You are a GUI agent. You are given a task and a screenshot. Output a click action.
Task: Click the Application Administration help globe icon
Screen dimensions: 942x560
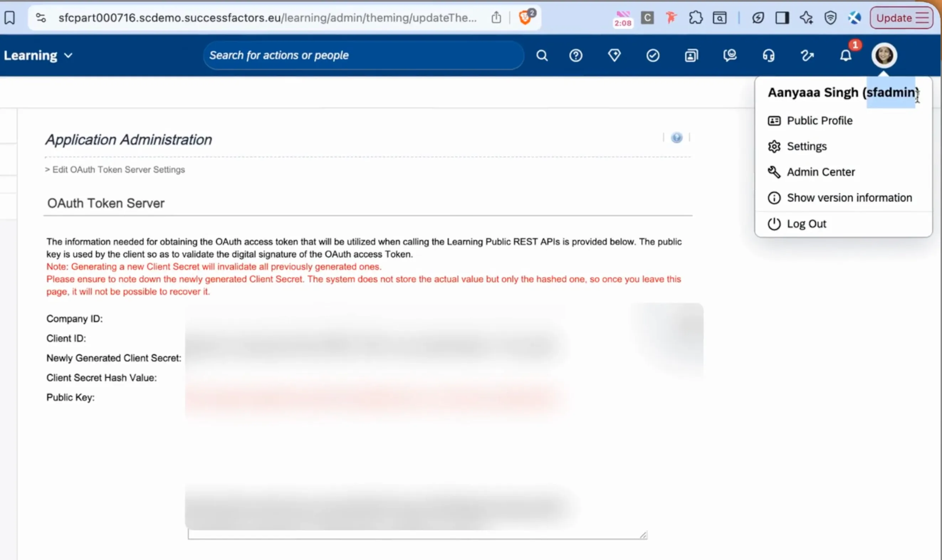point(676,137)
